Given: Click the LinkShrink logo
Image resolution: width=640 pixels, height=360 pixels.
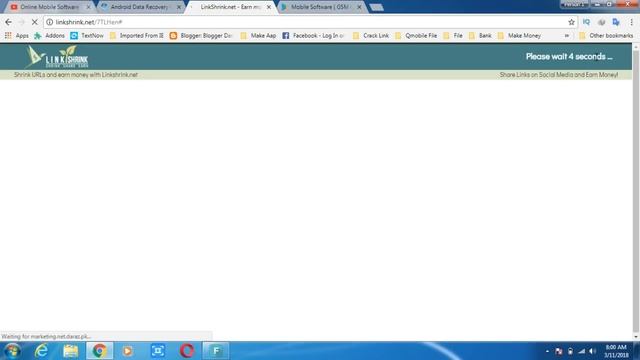Looking at the screenshot, I should tap(57, 56).
